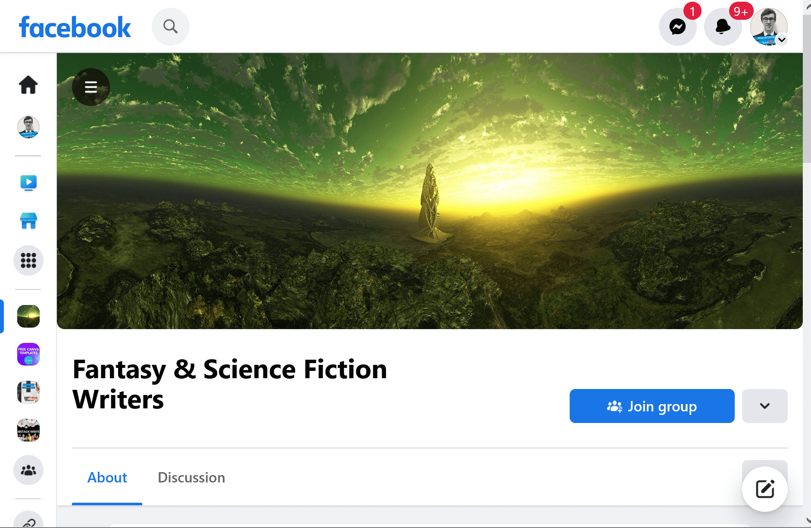Open the Groups people icon in sidebar

(x=28, y=470)
